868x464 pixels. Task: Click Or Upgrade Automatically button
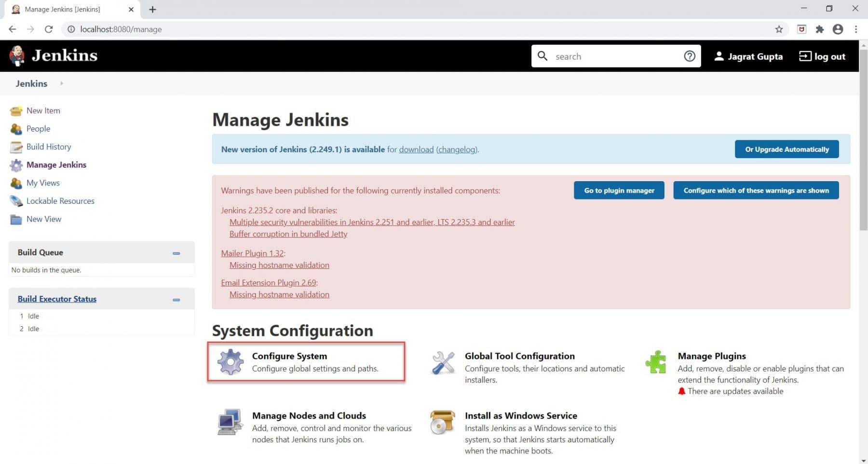787,149
